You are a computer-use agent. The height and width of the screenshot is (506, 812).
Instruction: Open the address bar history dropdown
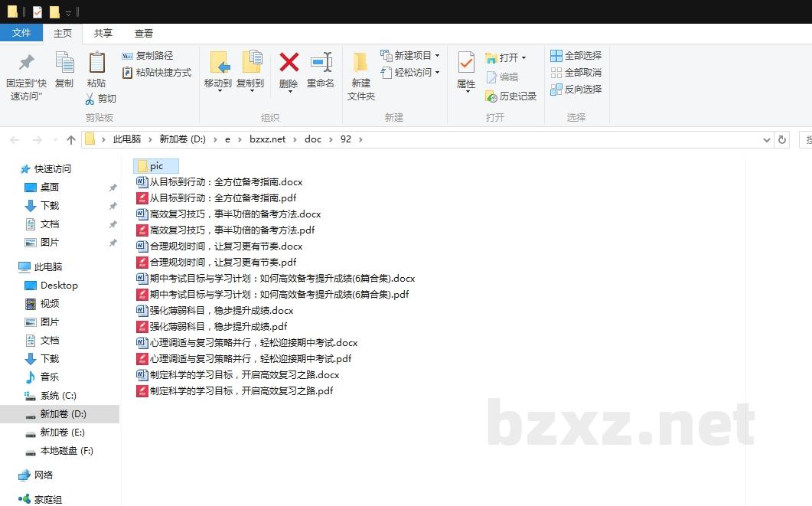[767, 139]
